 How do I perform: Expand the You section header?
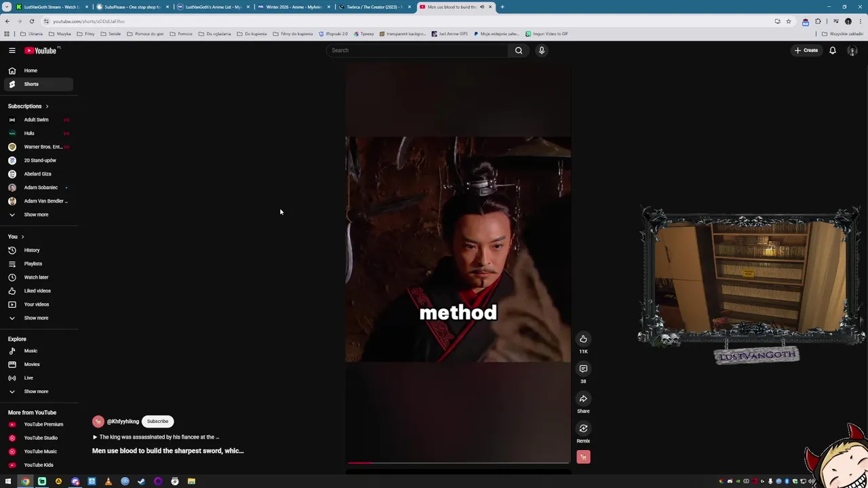click(16, 237)
